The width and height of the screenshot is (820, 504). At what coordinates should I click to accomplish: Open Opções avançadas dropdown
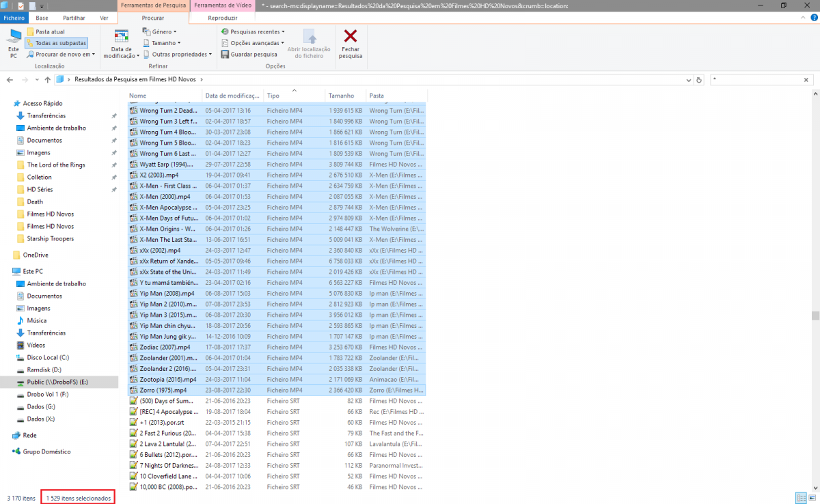(x=252, y=43)
